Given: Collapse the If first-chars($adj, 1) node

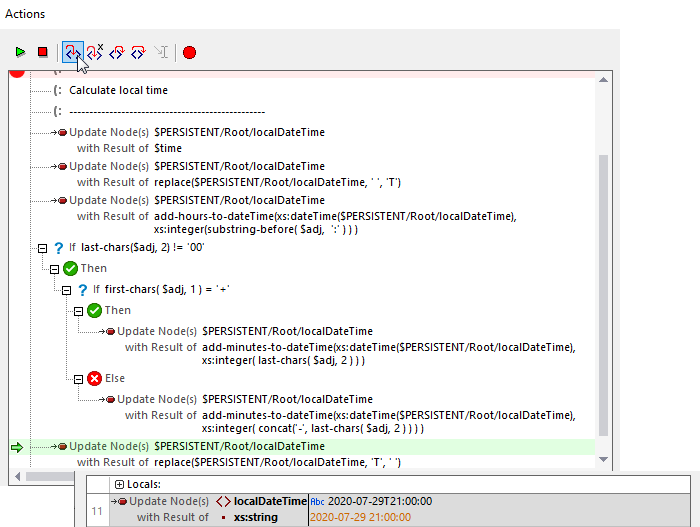Looking at the screenshot, I should (x=66, y=289).
